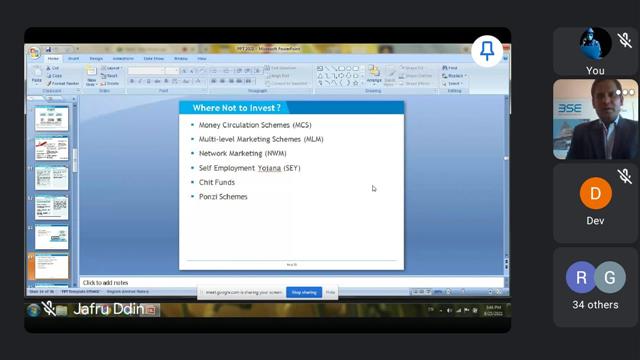Switch to the Slide Show ribbon tab
640x360 pixels.
coord(153,59)
